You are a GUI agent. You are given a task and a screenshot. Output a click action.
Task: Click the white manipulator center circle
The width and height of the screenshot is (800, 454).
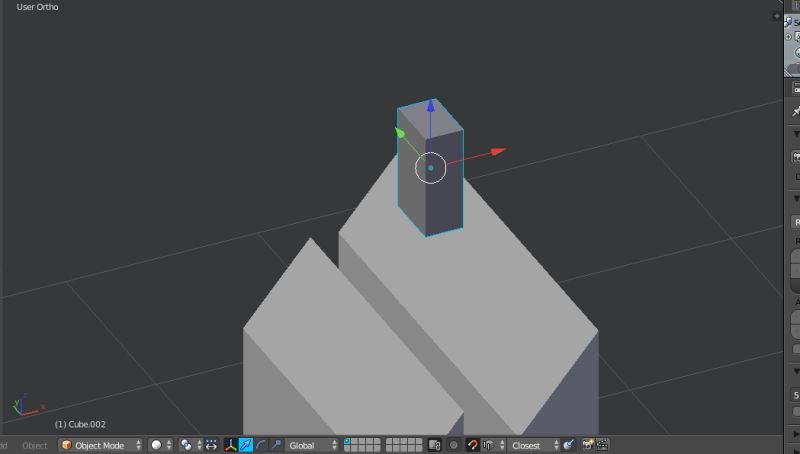coord(431,168)
